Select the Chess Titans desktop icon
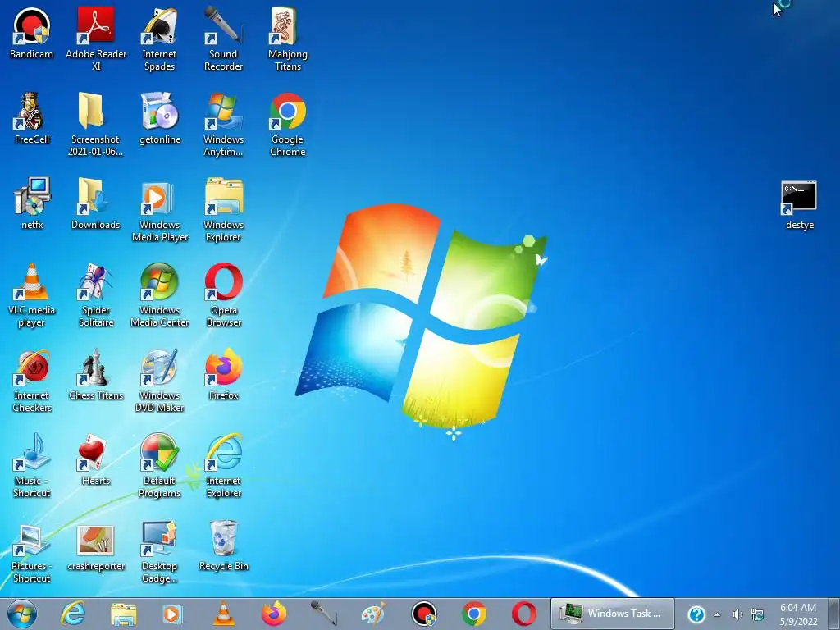 [96, 375]
